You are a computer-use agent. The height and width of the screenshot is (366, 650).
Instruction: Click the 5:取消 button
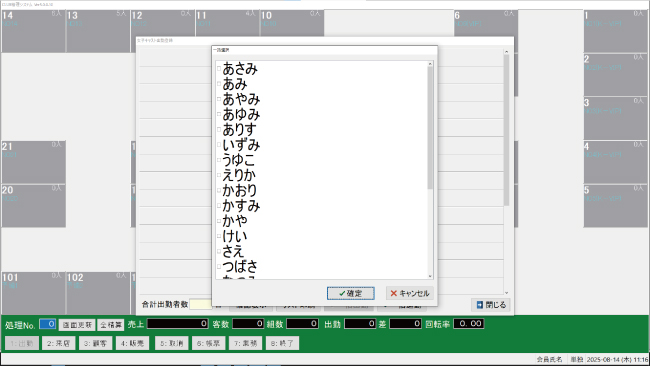[x=172, y=343]
